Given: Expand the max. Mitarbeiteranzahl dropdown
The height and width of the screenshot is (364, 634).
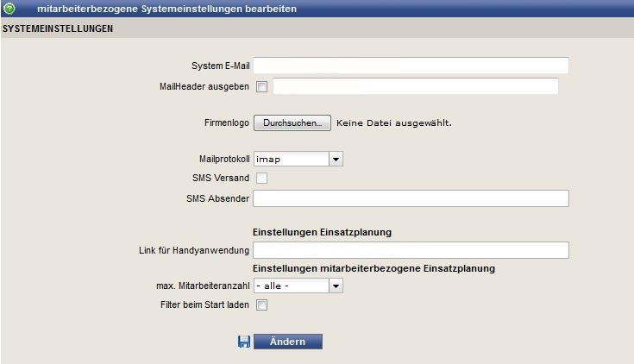Looking at the screenshot, I should pyautogui.click(x=298, y=286).
